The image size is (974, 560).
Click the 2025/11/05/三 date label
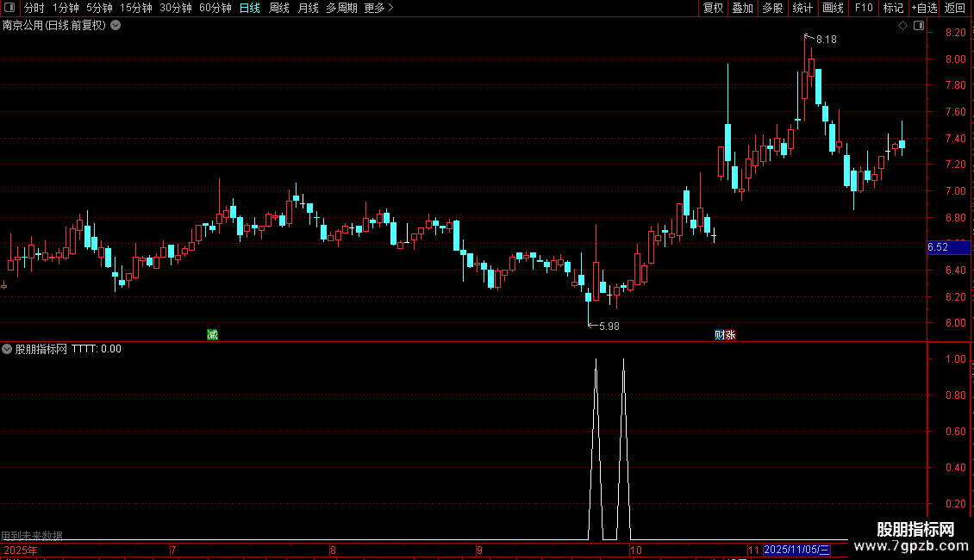coord(796,550)
